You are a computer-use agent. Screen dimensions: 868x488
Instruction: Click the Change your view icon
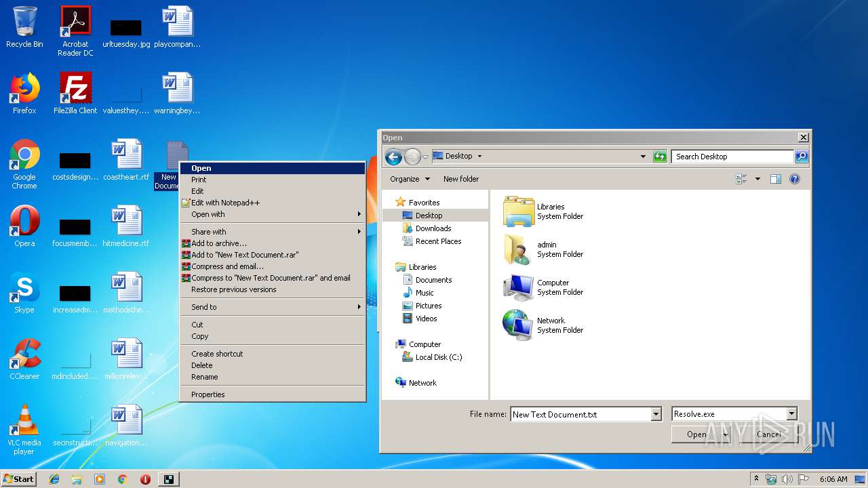[x=741, y=179]
